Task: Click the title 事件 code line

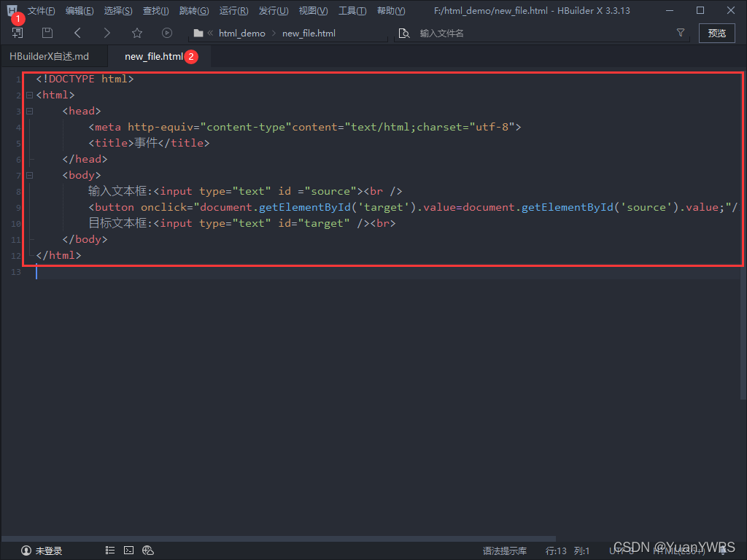Action: (x=149, y=143)
